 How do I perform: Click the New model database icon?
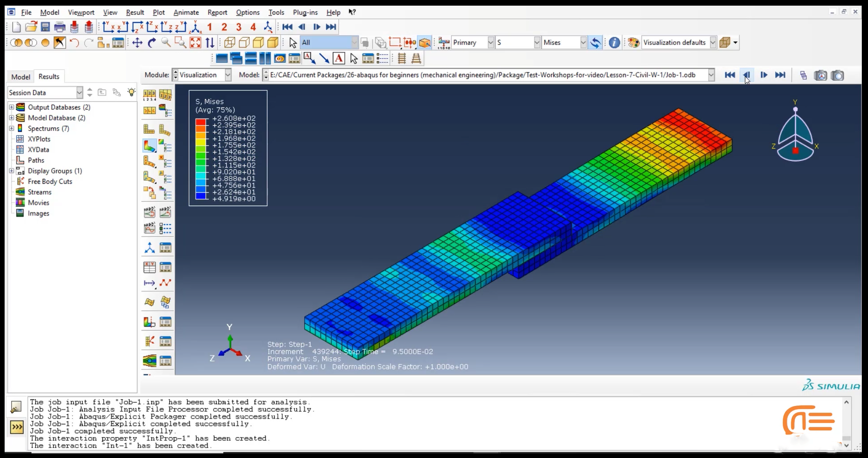pyautogui.click(x=16, y=27)
